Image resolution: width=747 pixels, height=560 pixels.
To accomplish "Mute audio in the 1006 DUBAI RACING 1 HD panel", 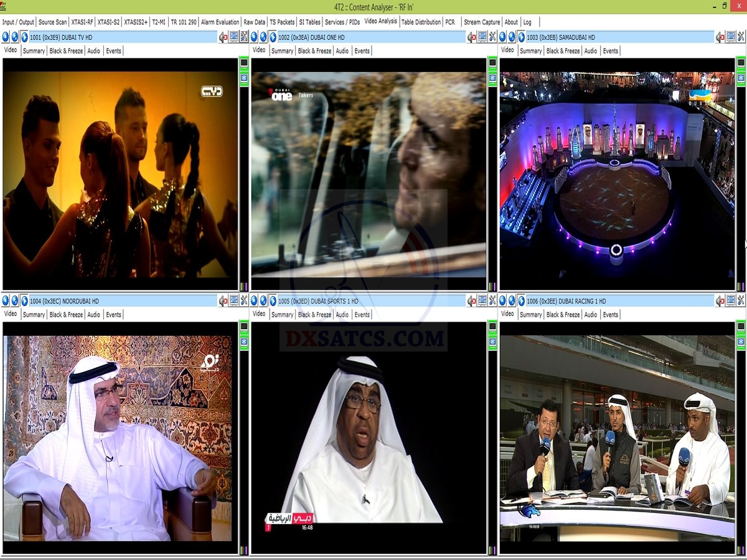I will coord(720,301).
